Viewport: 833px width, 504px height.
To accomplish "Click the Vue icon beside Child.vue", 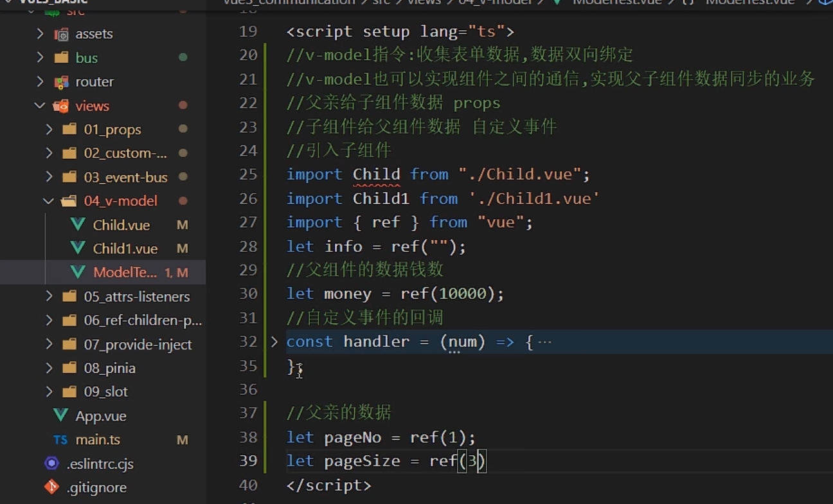I will pos(78,225).
